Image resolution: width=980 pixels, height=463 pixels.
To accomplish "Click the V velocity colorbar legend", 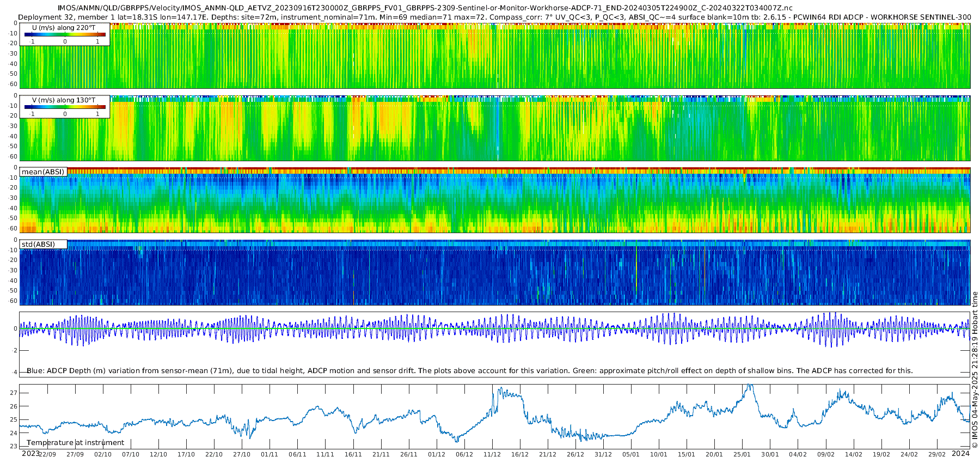I will pyautogui.click(x=64, y=107).
